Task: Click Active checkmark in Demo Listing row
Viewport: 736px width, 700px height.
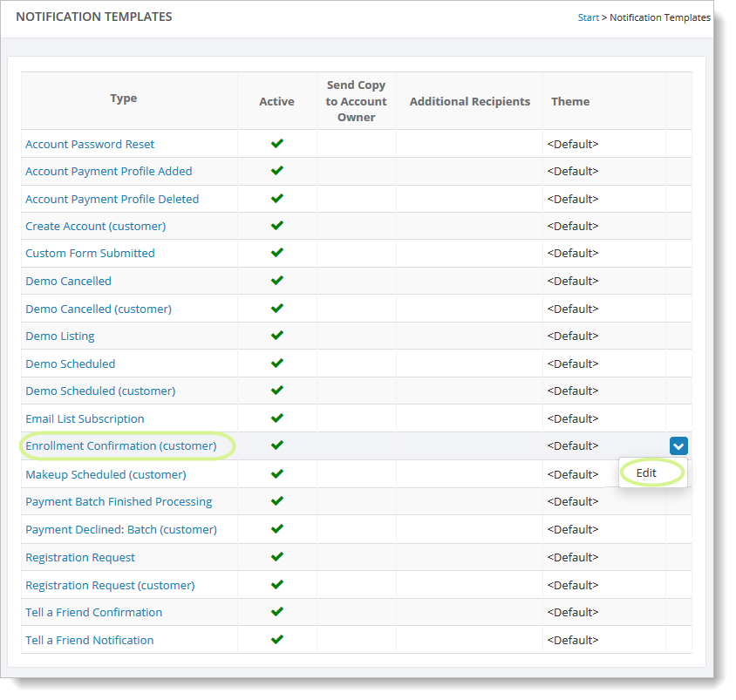Action: (x=277, y=335)
